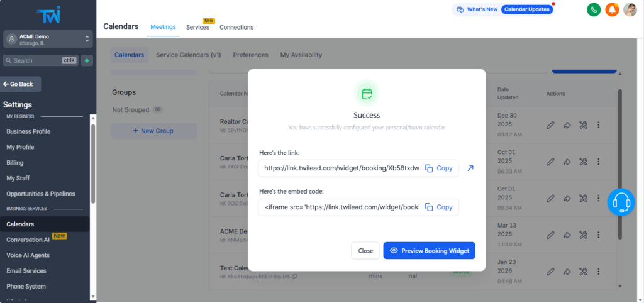Click the settings sidebar scrollbar
Screen dimensions: 644x303
[93, 163]
